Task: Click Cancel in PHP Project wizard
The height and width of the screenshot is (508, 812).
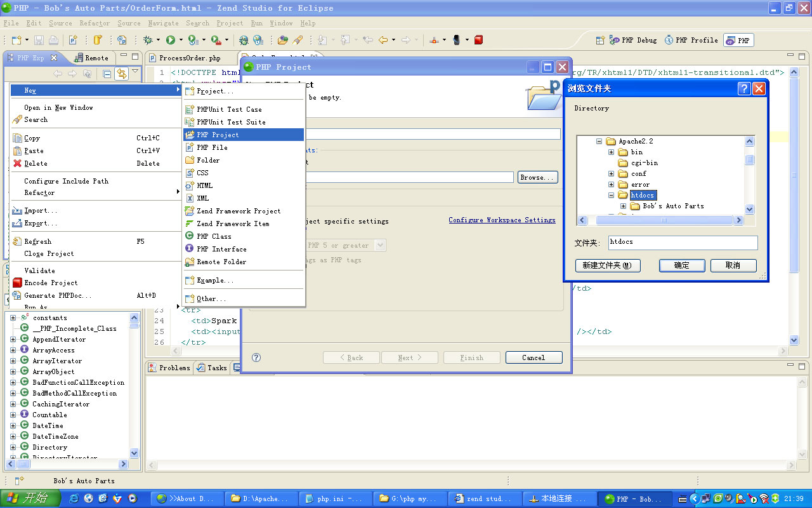Action: [534, 358]
